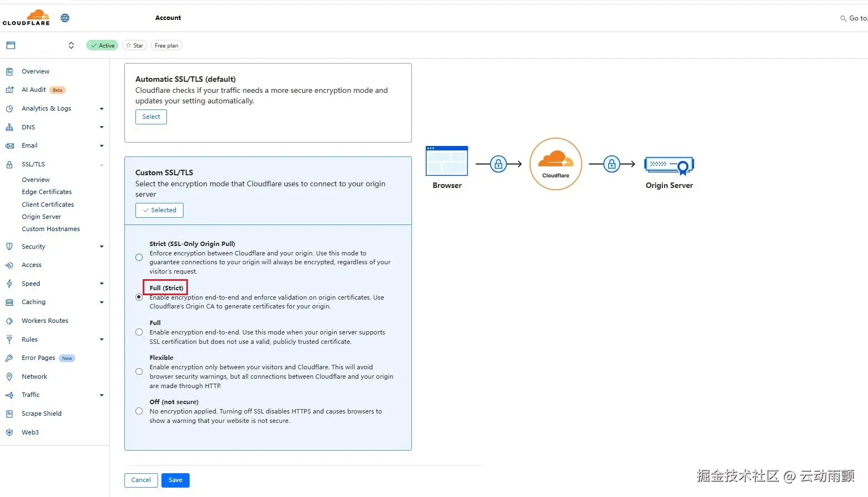Expand the Email menu arrow

pyautogui.click(x=102, y=146)
